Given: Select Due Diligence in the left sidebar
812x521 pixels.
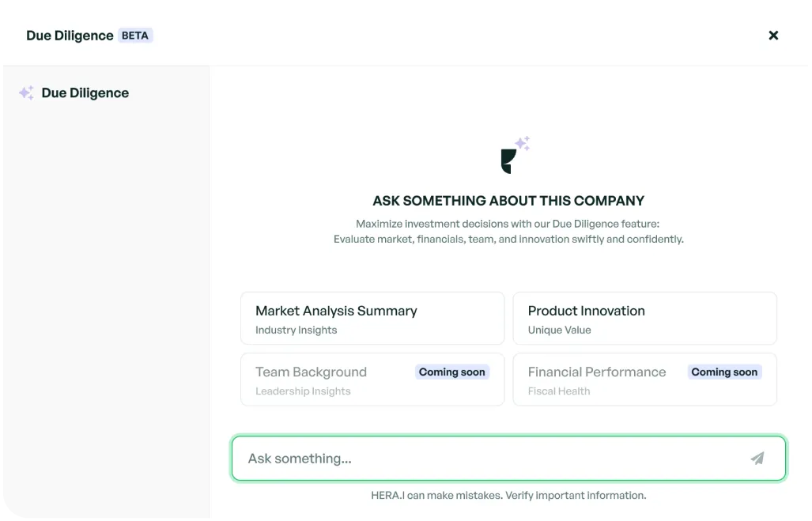Looking at the screenshot, I should 85,92.
